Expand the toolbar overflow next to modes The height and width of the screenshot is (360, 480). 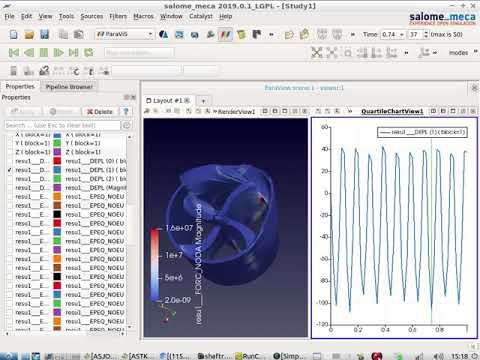(x=476, y=52)
